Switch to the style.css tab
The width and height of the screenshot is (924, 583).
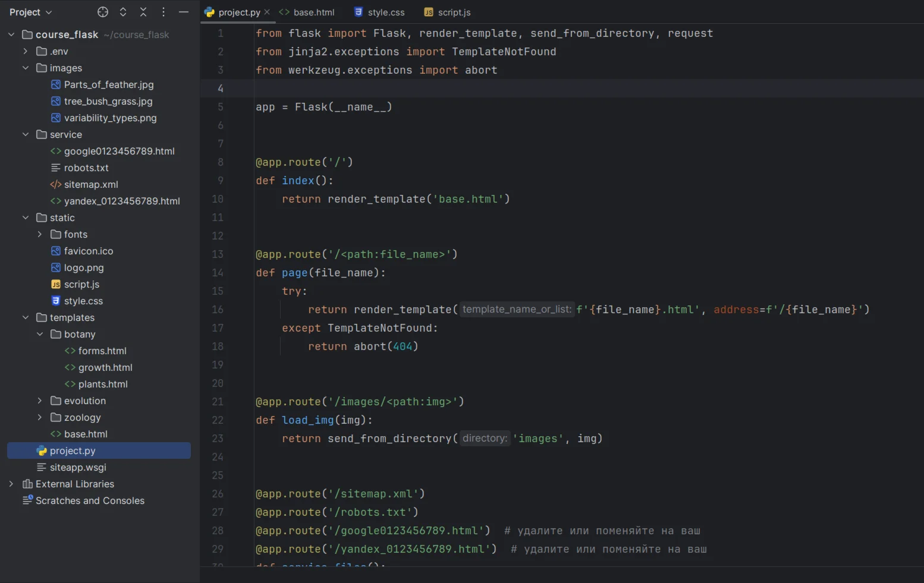379,12
